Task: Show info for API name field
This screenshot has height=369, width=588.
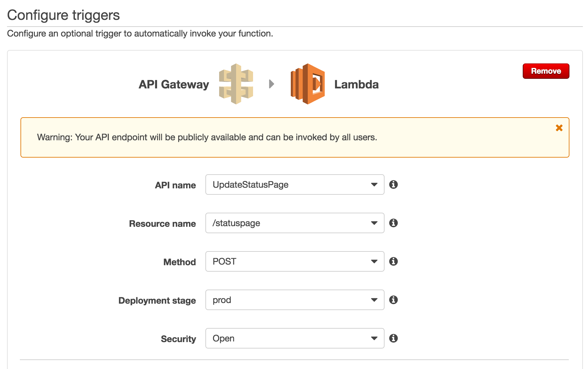Action: coord(393,184)
